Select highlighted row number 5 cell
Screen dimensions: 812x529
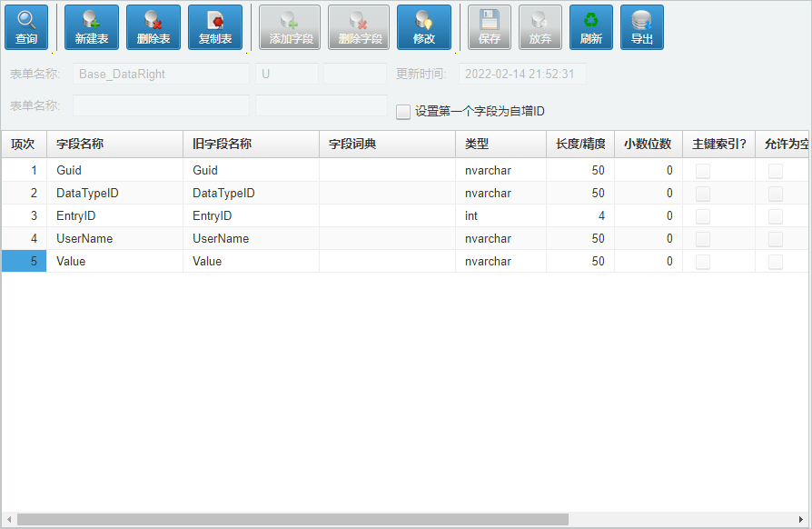[x=24, y=261]
